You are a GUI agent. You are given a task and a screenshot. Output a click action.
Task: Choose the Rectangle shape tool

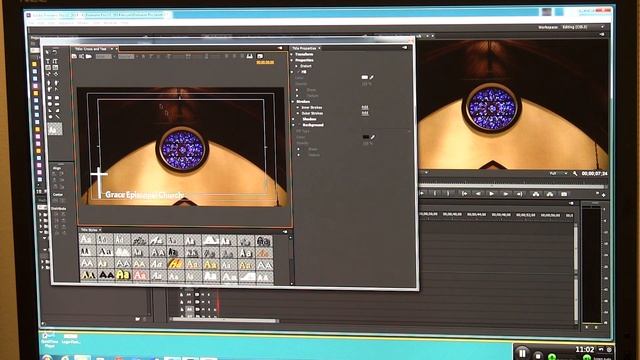pos(49,98)
